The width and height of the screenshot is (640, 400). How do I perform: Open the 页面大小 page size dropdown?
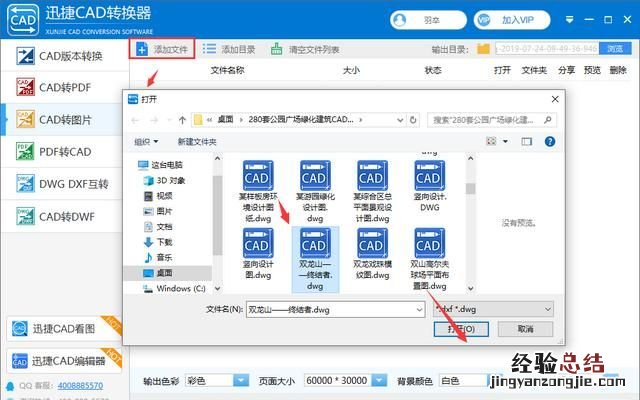pyautogui.click(x=379, y=380)
